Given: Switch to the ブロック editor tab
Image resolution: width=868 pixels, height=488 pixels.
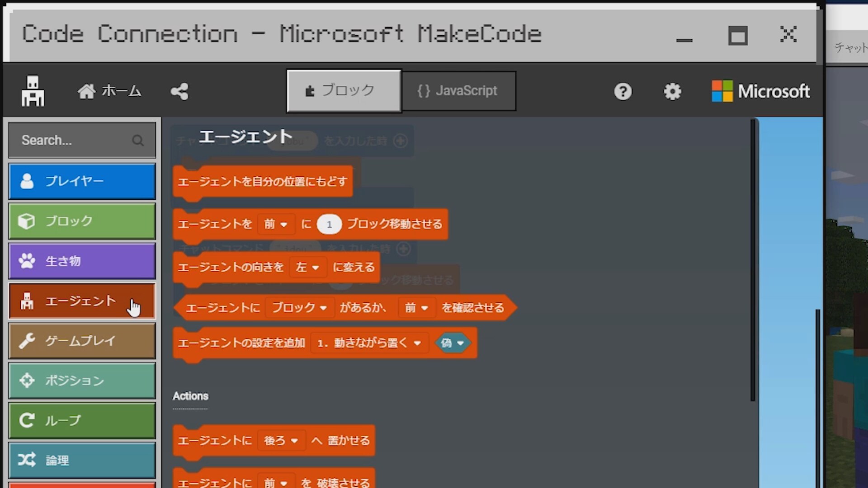Looking at the screenshot, I should (344, 91).
